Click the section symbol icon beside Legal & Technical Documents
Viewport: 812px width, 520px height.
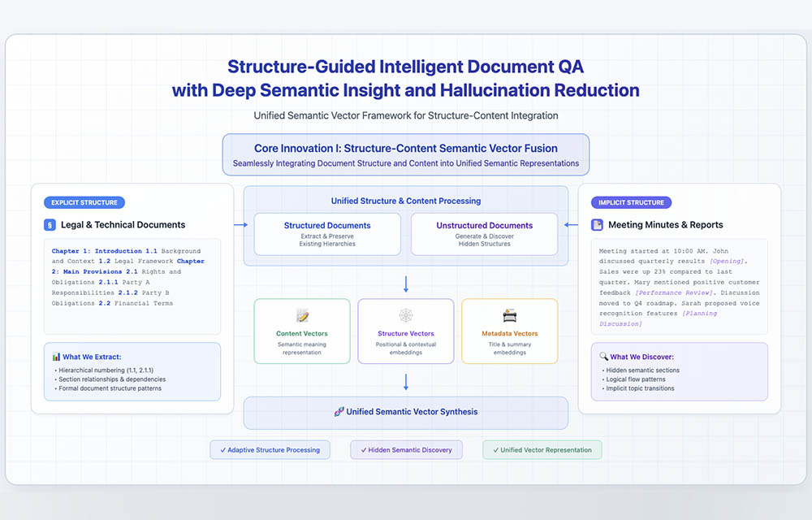click(x=50, y=225)
